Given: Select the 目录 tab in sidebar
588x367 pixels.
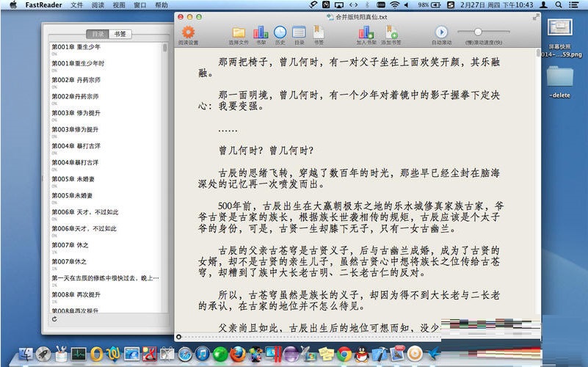Looking at the screenshot, I should 97,34.
